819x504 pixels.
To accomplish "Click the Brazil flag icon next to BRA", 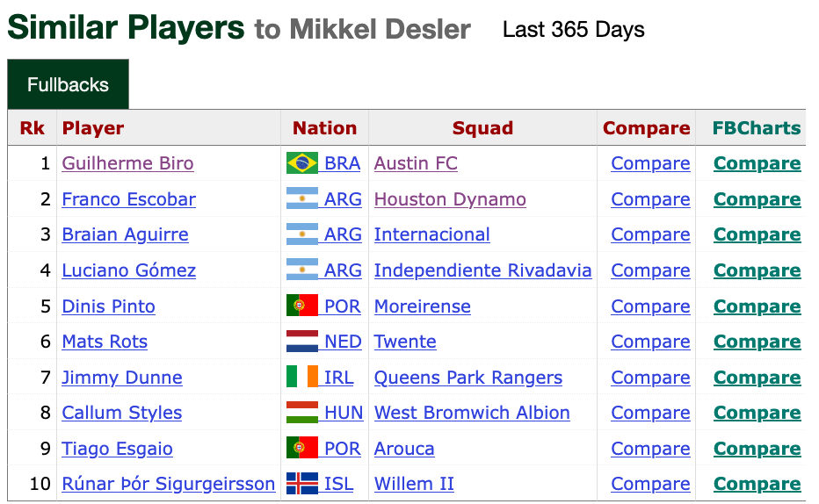I will pos(302,162).
